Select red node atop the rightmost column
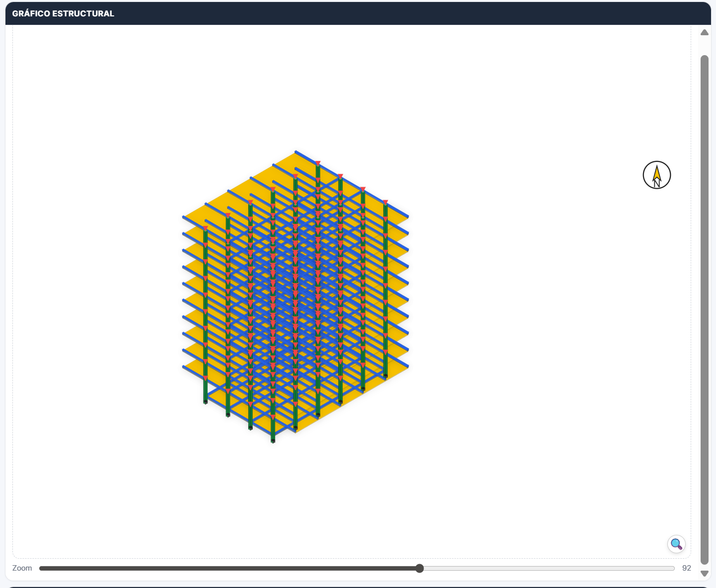 coord(385,202)
